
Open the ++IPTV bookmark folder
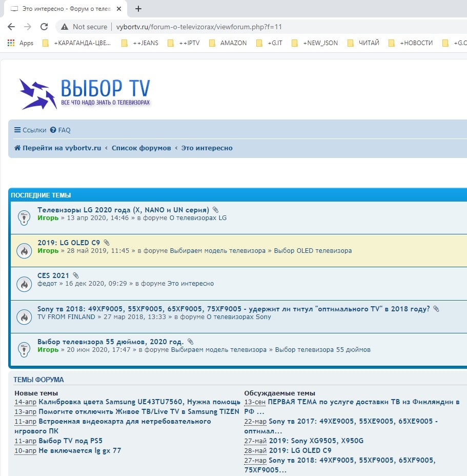pos(184,43)
